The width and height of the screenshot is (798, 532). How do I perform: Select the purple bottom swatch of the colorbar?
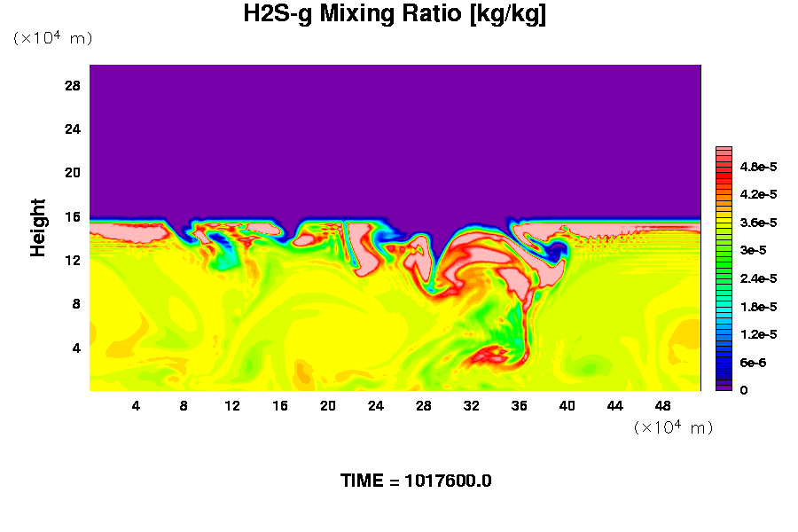(723, 387)
